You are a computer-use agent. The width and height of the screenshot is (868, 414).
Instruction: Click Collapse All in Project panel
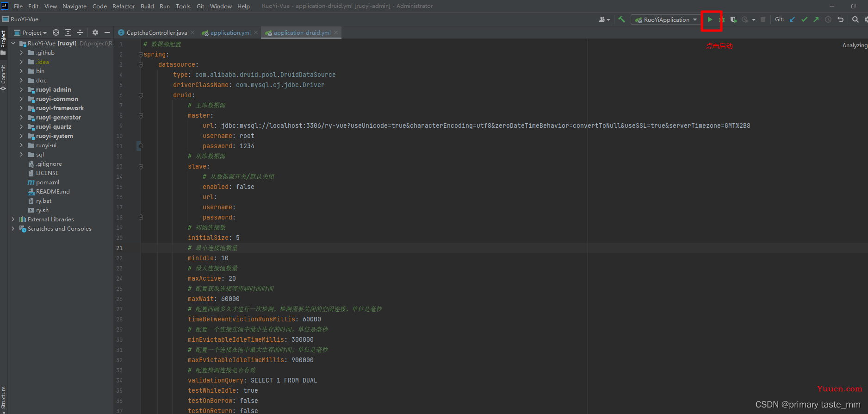80,32
